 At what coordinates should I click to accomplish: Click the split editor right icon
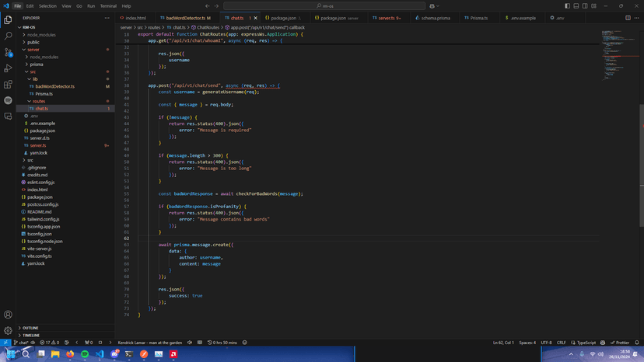628,17
